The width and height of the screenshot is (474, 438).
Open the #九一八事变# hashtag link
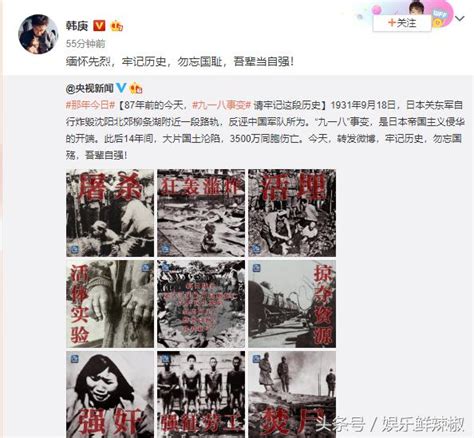pos(222,105)
